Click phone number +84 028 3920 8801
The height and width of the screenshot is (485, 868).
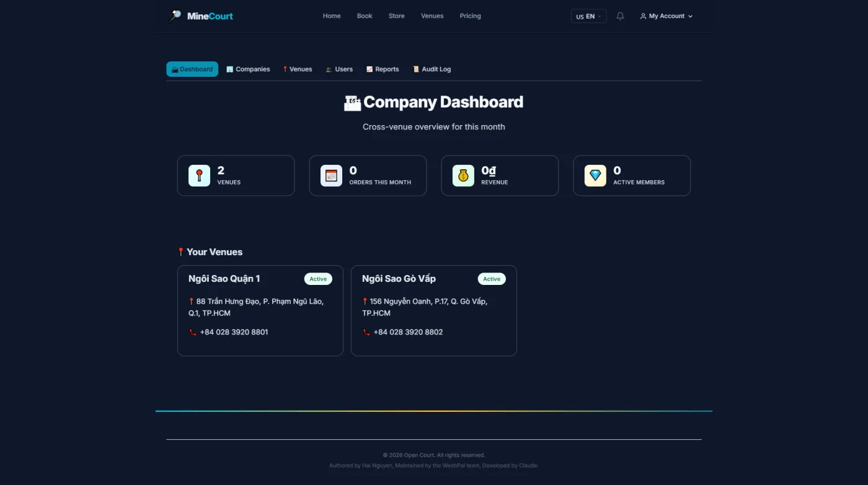234,333
